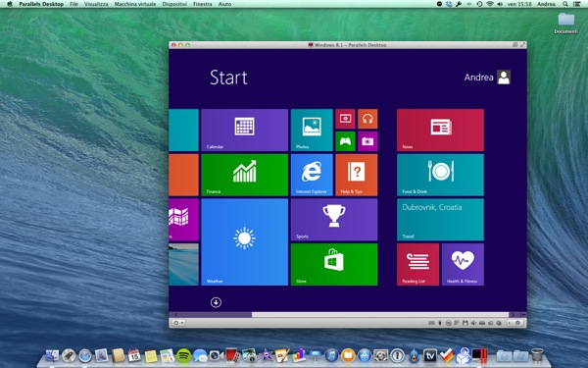Launch Spotify from the Dock
588x368 pixels.
[183, 355]
